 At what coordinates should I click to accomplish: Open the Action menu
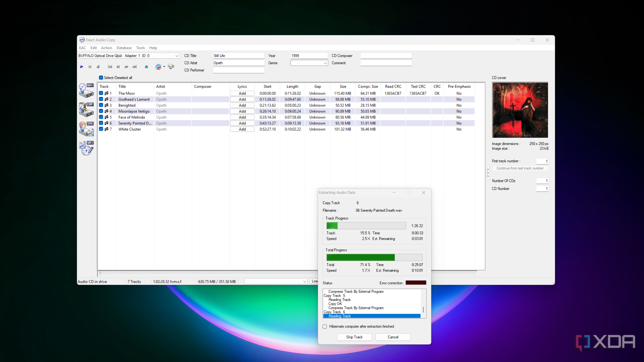107,48
